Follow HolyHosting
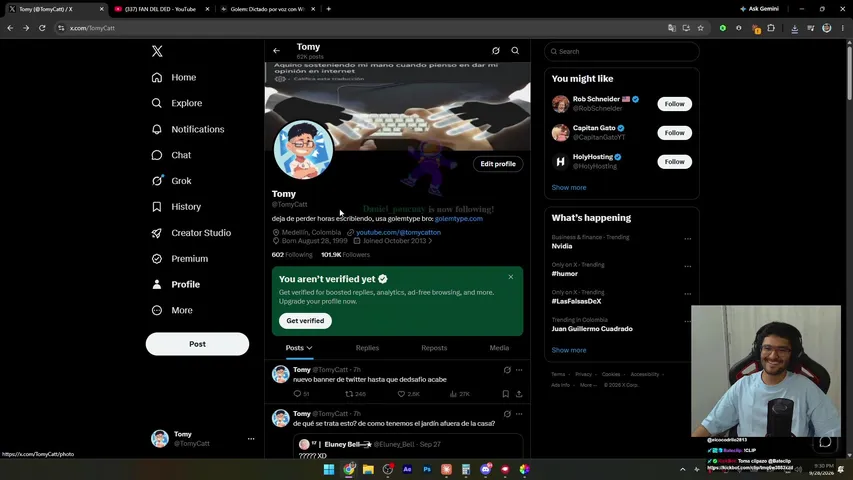This screenshot has height=480, width=853. click(x=675, y=162)
